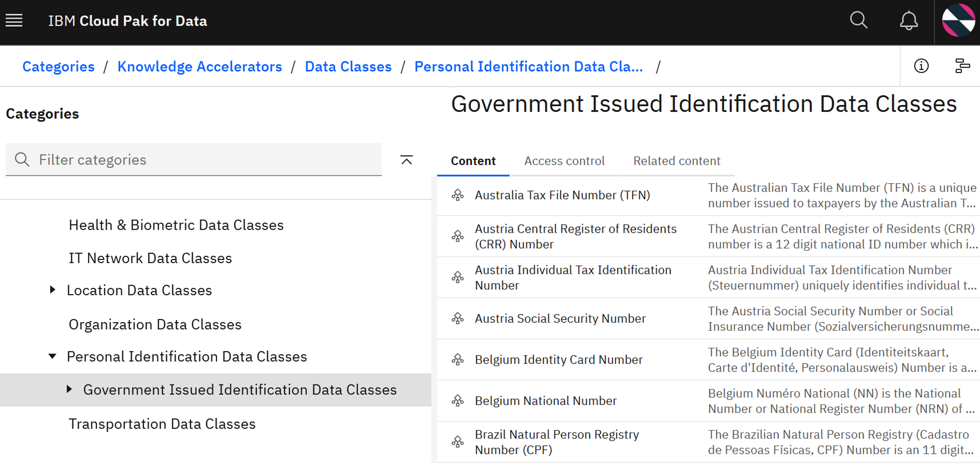This screenshot has width=980, height=463.
Task: Open Austria Individual Tax Identification Number
Action: click(573, 277)
